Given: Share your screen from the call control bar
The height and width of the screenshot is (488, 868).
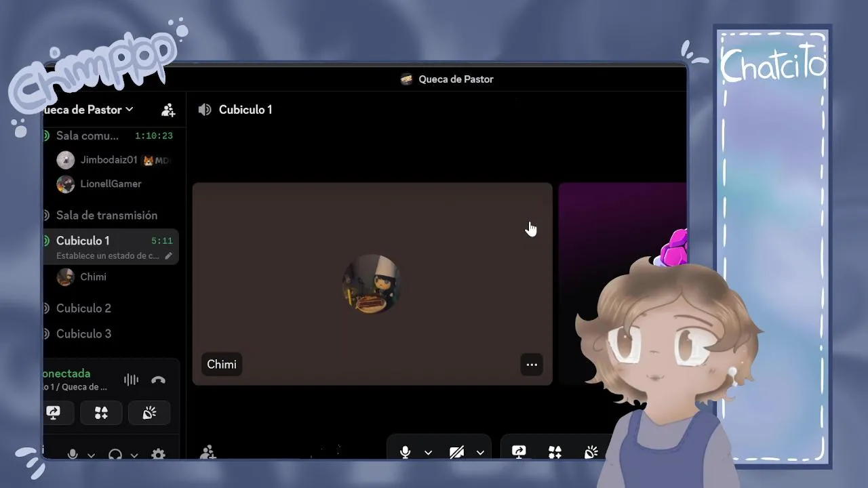Looking at the screenshot, I should 519,451.
